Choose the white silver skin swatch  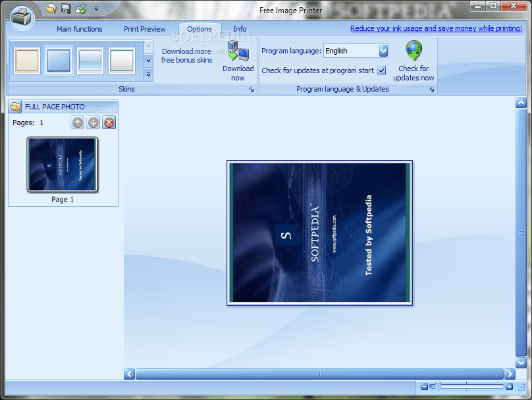coord(122,61)
